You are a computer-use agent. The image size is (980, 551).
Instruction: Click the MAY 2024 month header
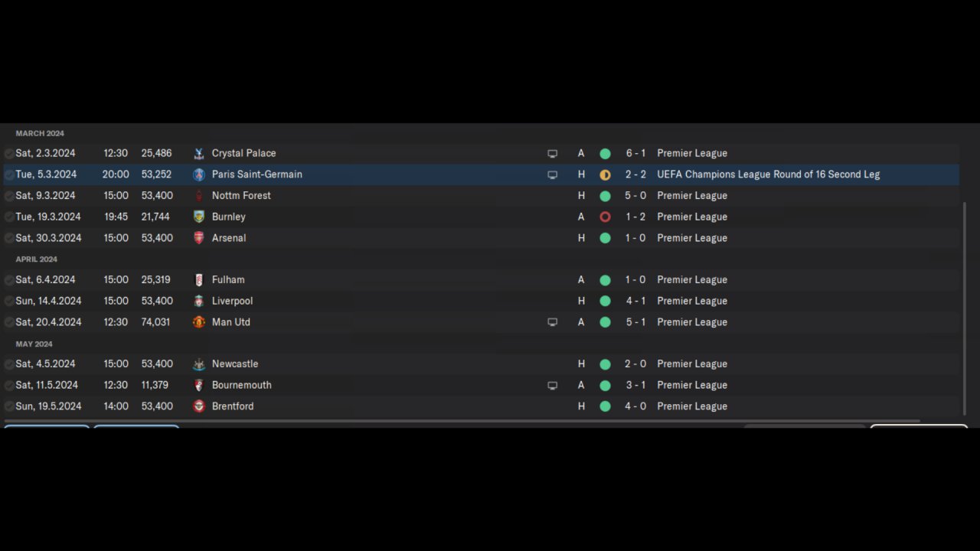click(x=34, y=344)
